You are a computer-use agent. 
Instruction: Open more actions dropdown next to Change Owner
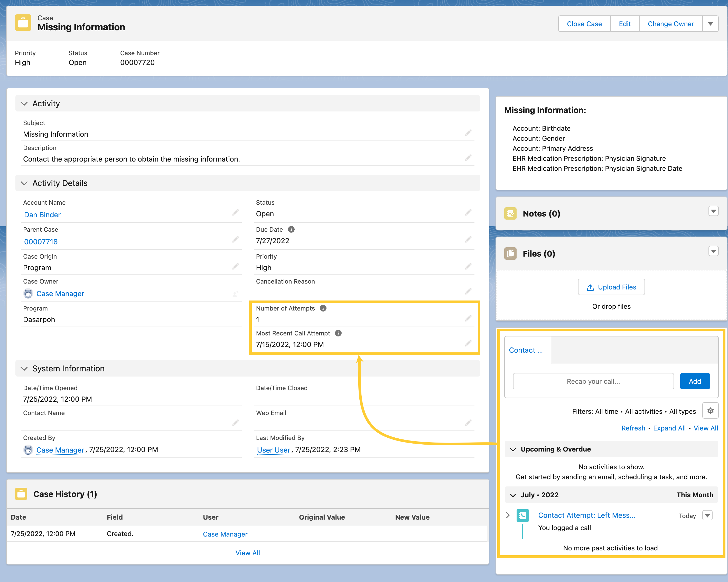tap(711, 24)
